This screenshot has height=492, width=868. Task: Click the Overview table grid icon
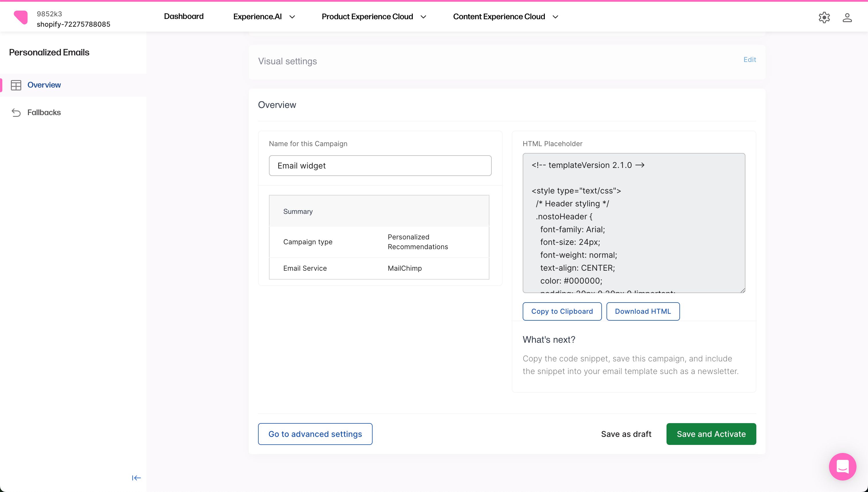16,85
